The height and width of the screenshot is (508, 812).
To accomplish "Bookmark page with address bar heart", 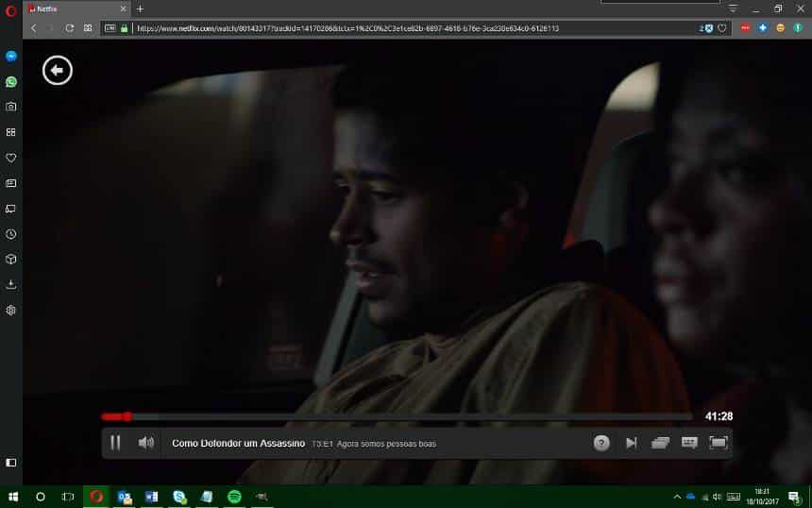I will [x=722, y=28].
